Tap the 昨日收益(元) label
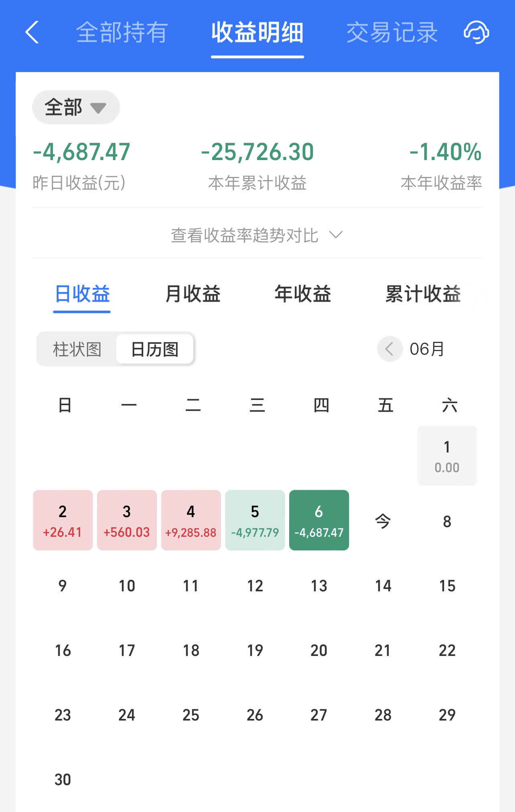This screenshot has width=515, height=812. point(79,183)
